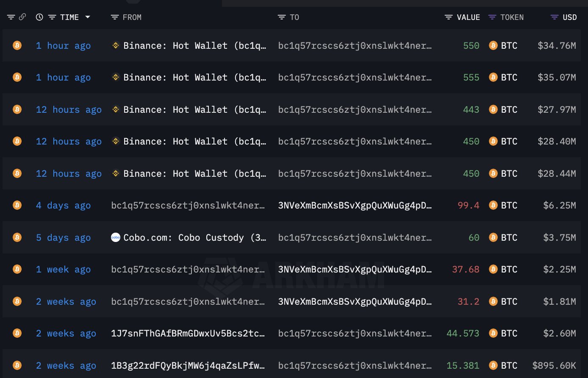
Task: Click the chain link icon in the header
Action: tap(22, 17)
